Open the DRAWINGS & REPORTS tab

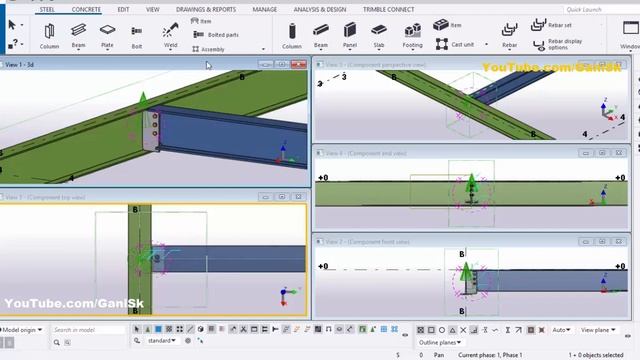(x=206, y=9)
